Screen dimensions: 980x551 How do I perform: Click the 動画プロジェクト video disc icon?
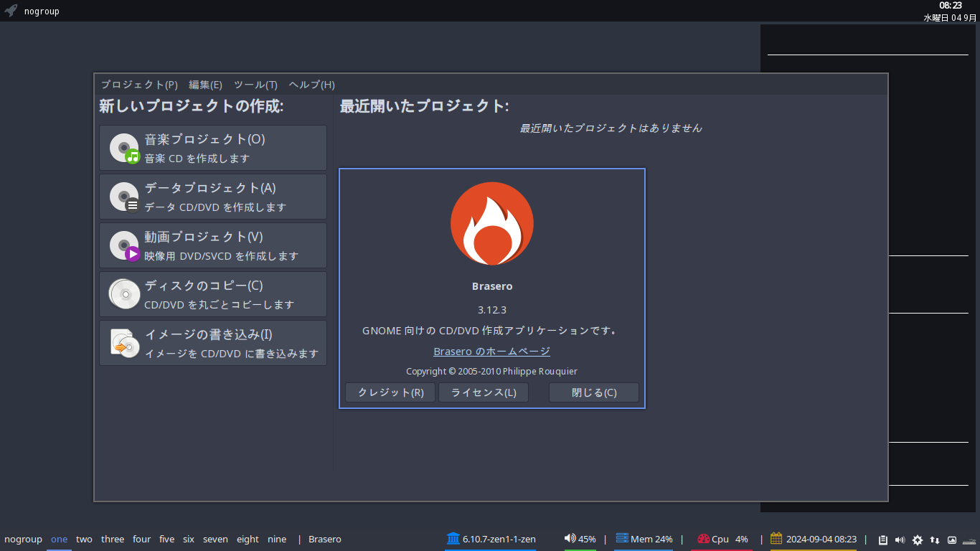124,245
